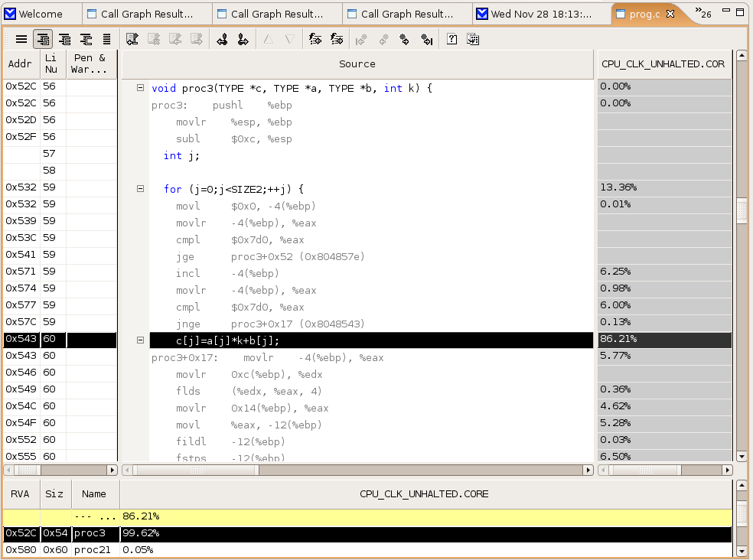Image resolution: width=753 pixels, height=560 pixels.
Task: Collapse the proc3 function declaration line
Action: [x=140, y=88]
